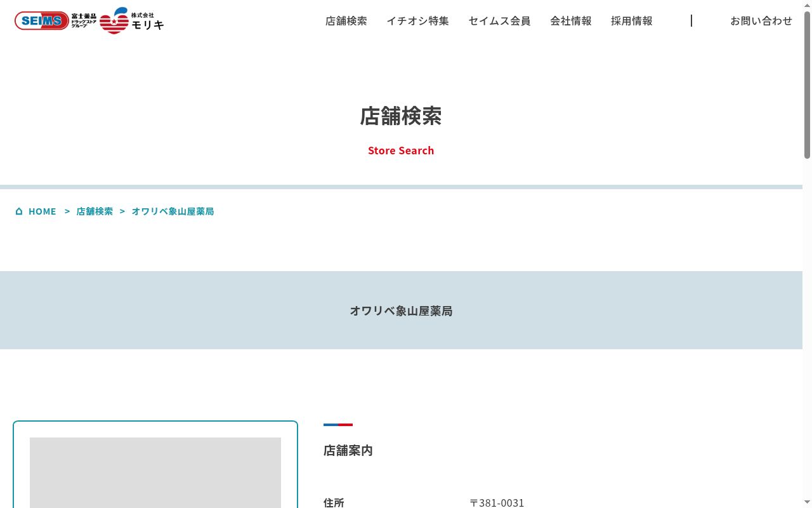Open the セイムス会員 menu item

(x=500, y=21)
